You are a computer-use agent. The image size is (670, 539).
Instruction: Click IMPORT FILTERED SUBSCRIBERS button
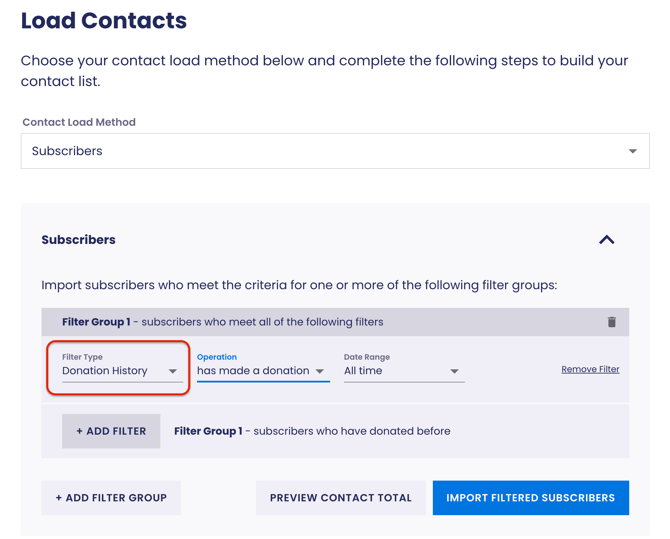[530, 498]
